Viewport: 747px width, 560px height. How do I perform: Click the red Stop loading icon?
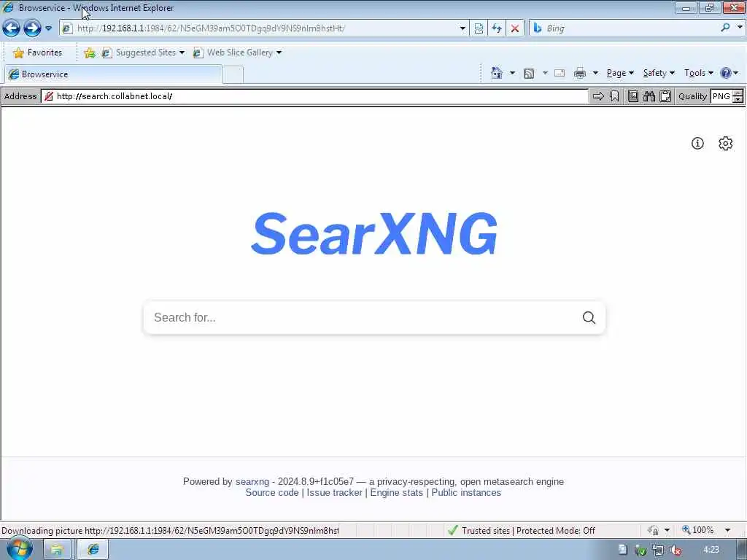point(514,28)
